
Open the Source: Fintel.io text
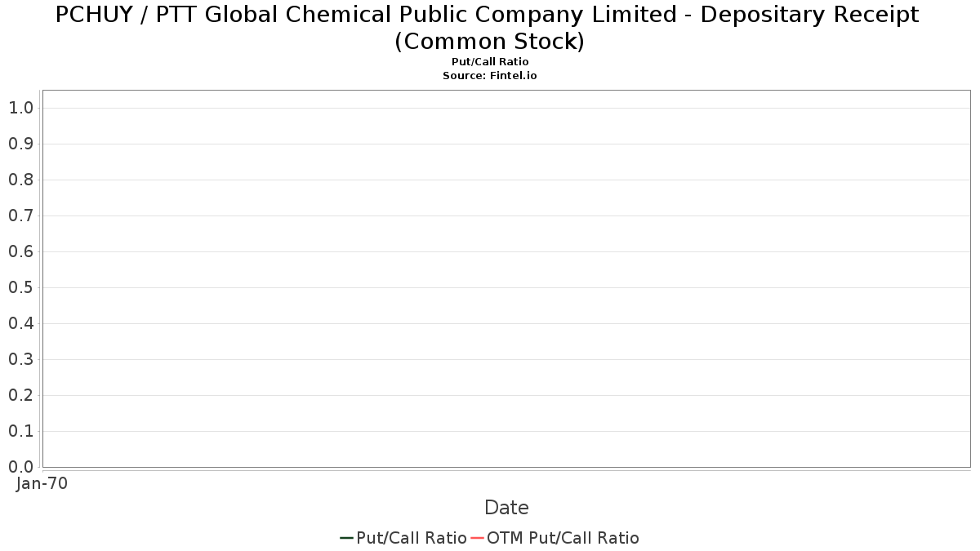tap(490, 75)
